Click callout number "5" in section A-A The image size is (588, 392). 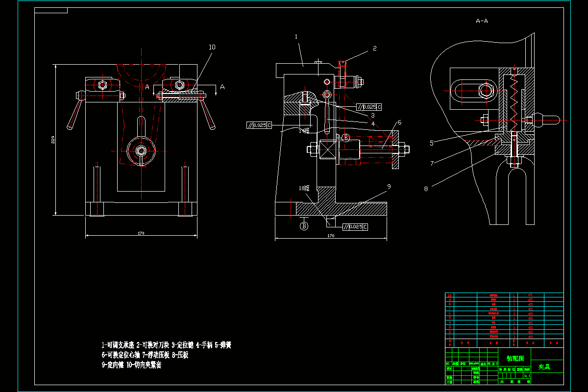[x=431, y=143]
